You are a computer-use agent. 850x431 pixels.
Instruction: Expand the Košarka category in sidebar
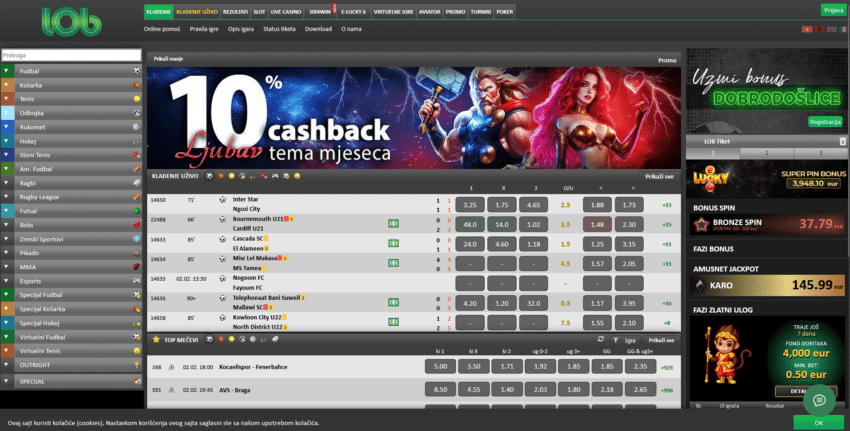coord(71,86)
